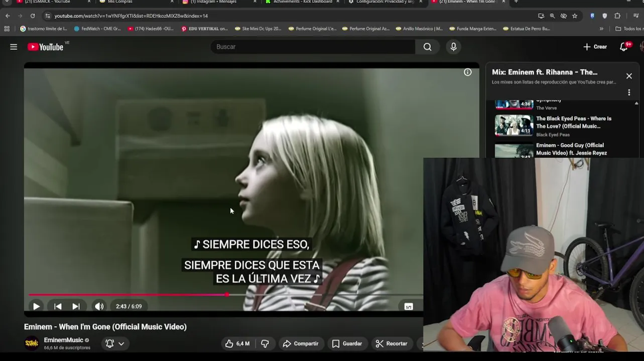Close the Mix playlist panel
The image size is (644, 361).
tap(629, 76)
